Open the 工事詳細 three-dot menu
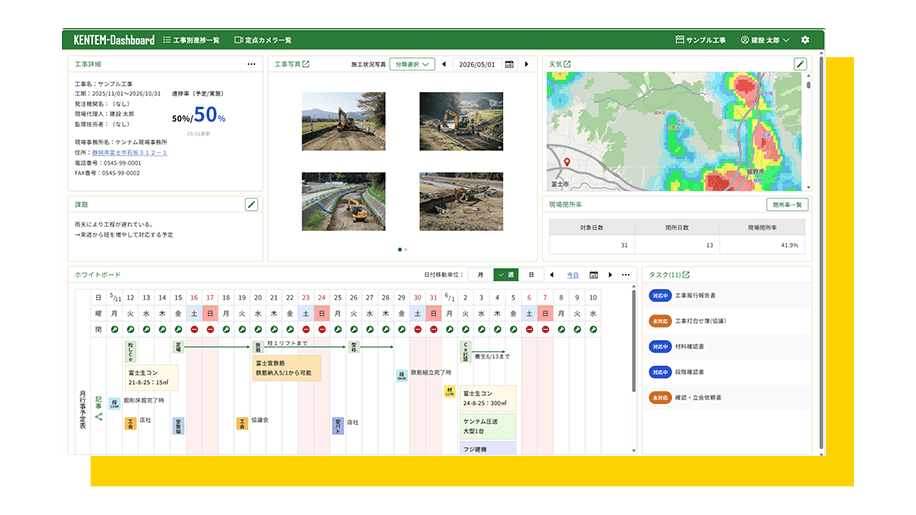This screenshot has height=515, width=916. [x=251, y=64]
